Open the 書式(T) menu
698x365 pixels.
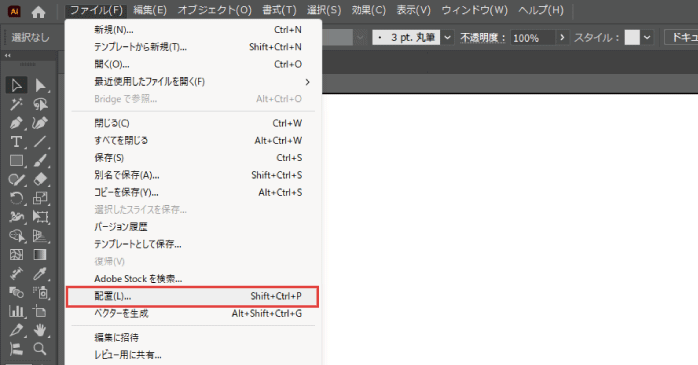279,10
